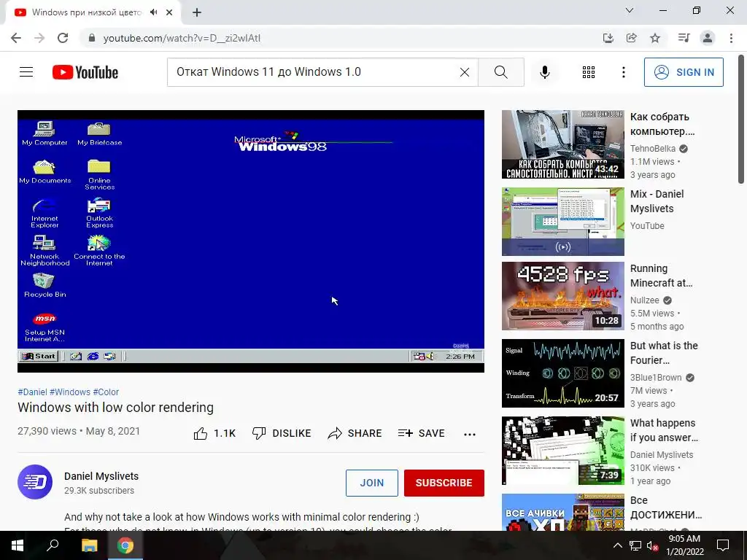Image resolution: width=747 pixels, height=560 pixels.
Task: Open the 4528 fps Minecraft video thumbnail
Action: point(562,296)
